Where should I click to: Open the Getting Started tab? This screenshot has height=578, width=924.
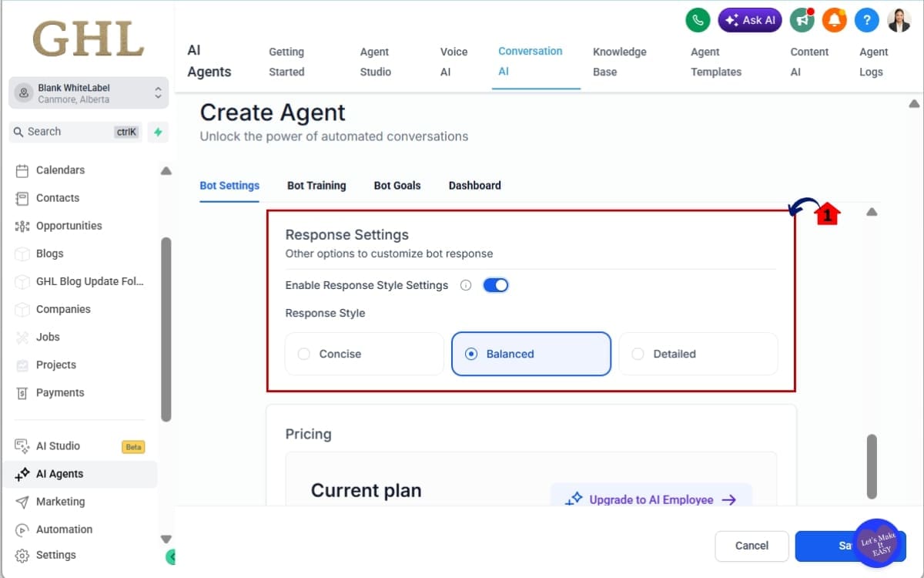(x=286, y=62)
